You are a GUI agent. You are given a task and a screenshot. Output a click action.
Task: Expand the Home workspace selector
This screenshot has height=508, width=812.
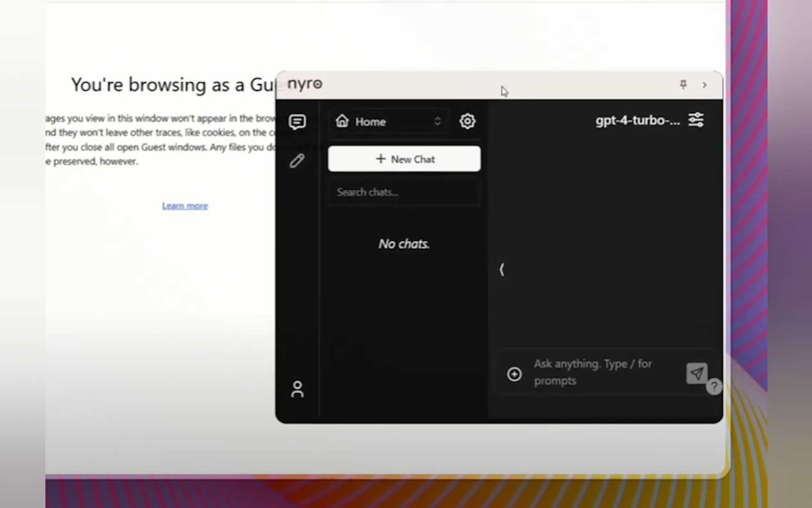388,121
